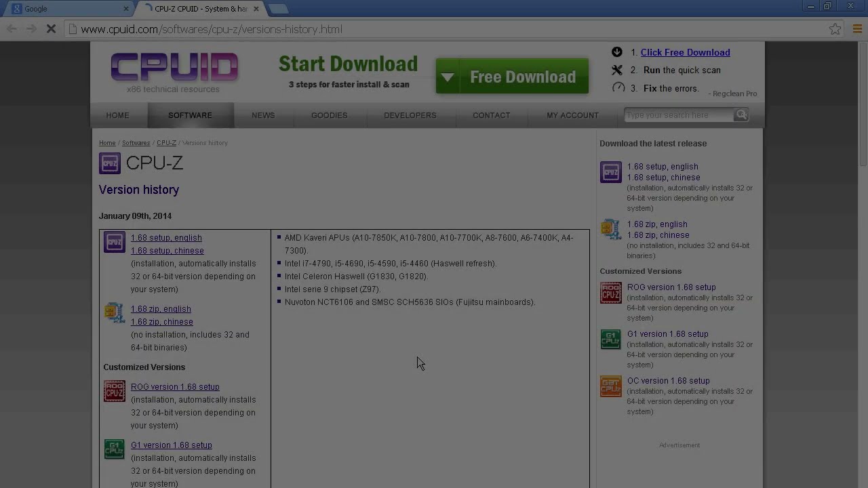868x488 pixels.
Task: Open sidebar ROG version 1.68 setup
Action: tap(671, 287)
